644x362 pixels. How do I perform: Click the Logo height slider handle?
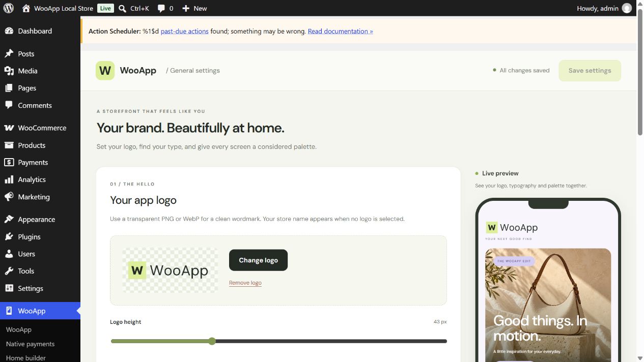(212, 341)
